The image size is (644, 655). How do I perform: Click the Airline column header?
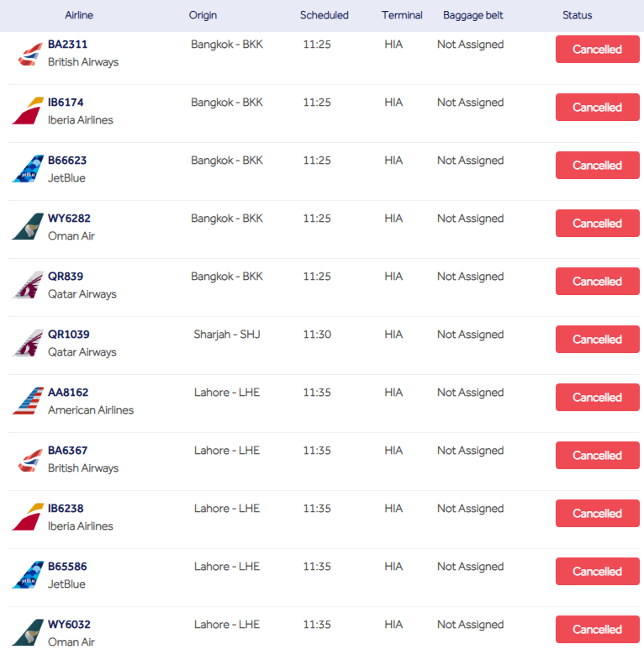click(79, 15)
